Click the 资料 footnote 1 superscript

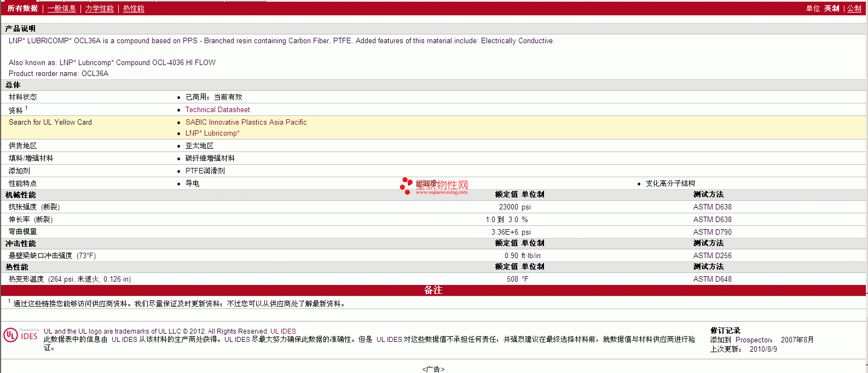click(x=26, y=108)
